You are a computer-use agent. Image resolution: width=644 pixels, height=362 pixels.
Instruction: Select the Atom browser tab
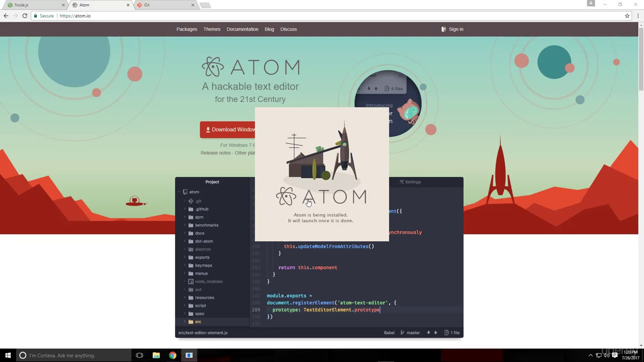(x=100, y=5)
